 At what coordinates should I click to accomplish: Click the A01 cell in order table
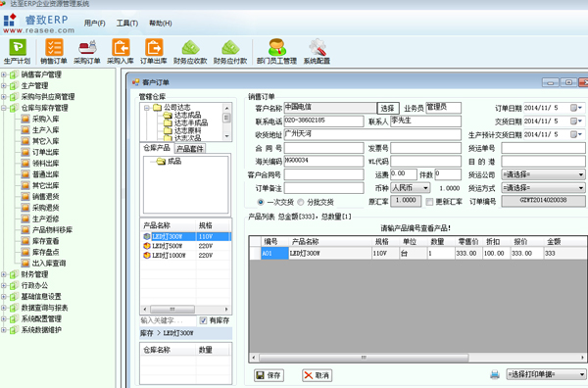[x=274, y=254]
